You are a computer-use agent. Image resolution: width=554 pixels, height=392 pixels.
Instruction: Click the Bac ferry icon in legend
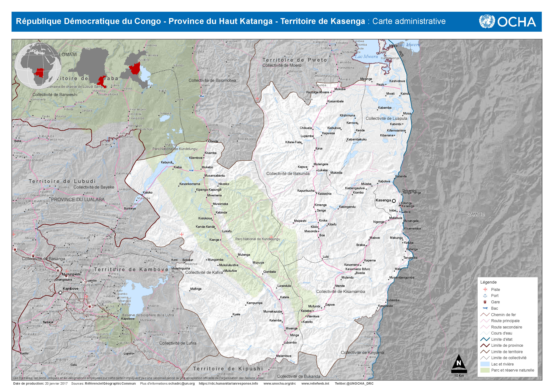click(485, 308)
